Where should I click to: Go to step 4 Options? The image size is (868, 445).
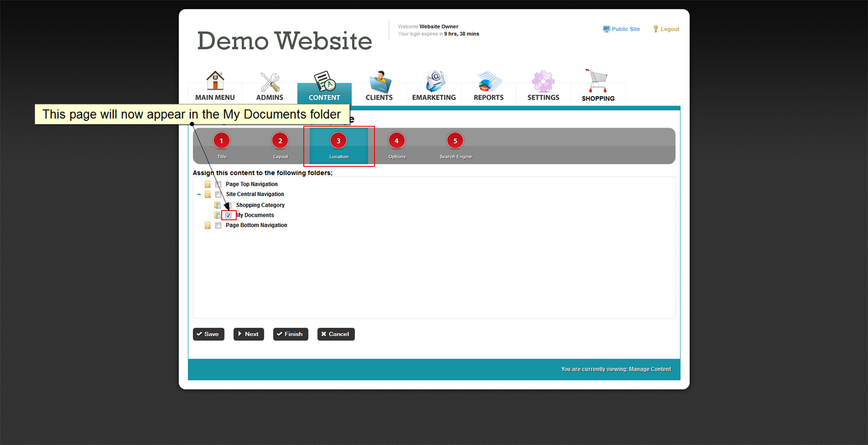(397, 141)
